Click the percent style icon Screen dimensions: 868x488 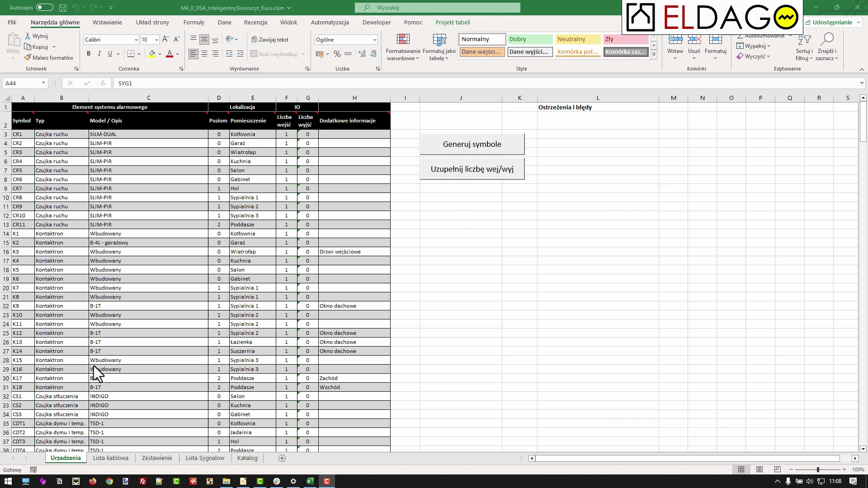pyautogui.click(x=337, y=54)
